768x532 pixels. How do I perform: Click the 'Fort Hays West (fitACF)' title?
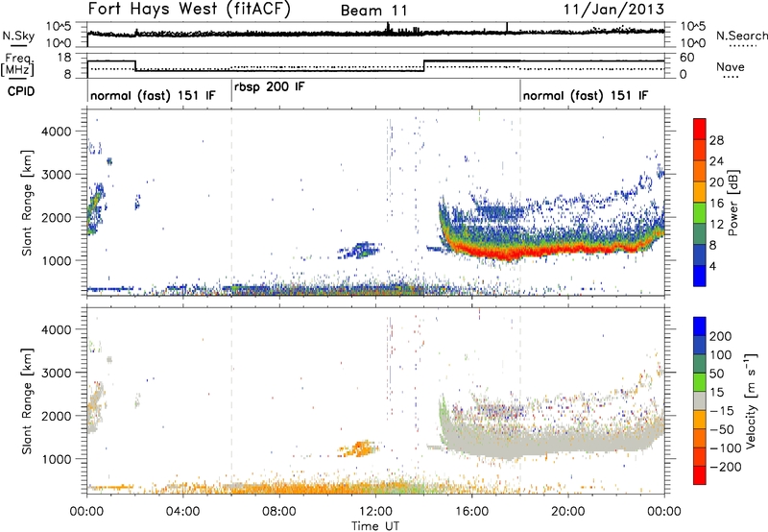(x=189, y=10)
